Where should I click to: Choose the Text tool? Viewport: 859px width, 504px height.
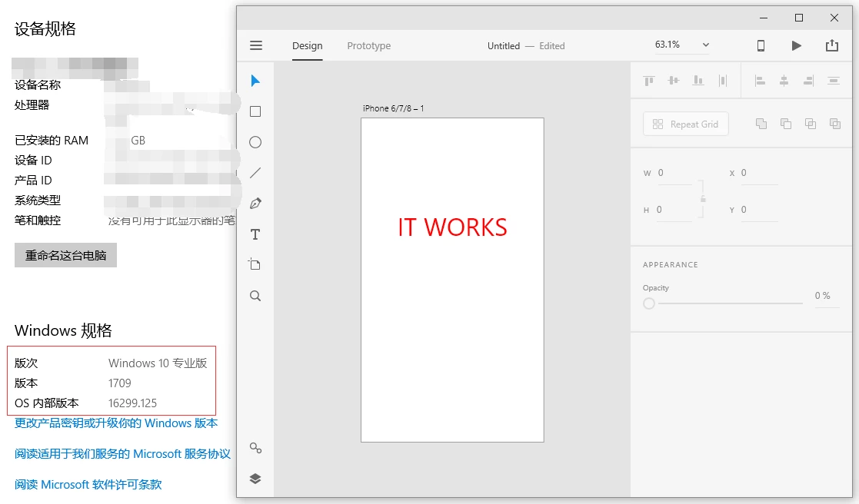[255, 234]
